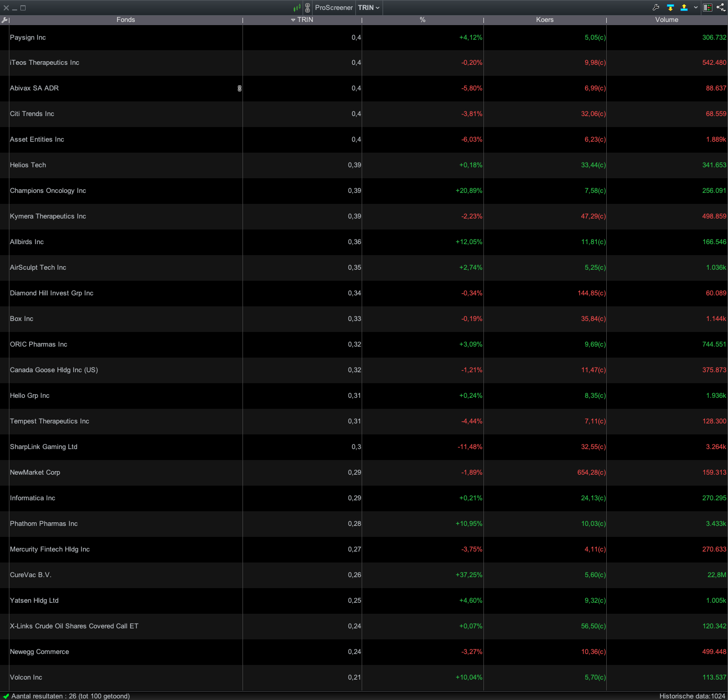Click the small icon on the Abivax SA ADR row
Screen dimensions: 728x700
[x=239, y=88]
